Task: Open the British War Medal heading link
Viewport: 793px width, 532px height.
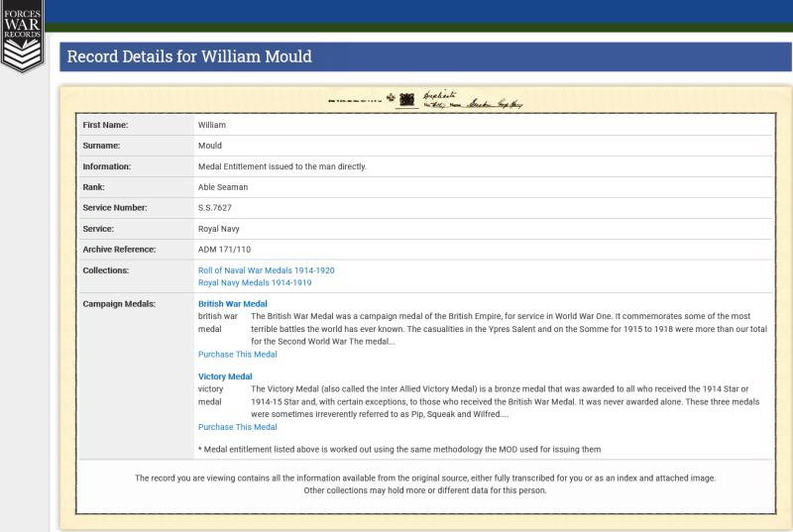Action: (x=233, y=304)
